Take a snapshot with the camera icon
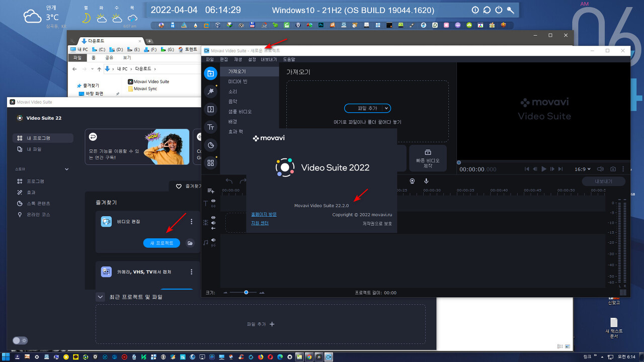The height and width of the screenshot is (362, 644). [x=613, y=169]
